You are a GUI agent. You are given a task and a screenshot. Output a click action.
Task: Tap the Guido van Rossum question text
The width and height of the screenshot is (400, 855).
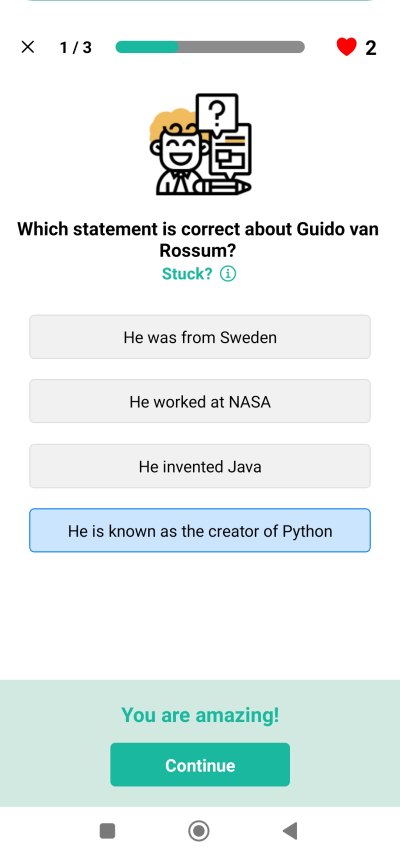click(x=198, y=239)
